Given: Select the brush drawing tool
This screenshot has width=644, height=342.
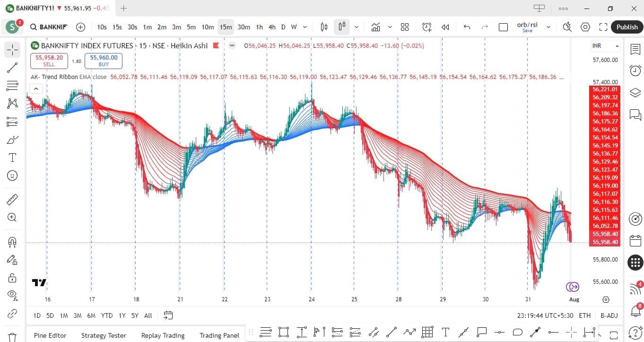Looking at the screenshot, I should (12, 140).
